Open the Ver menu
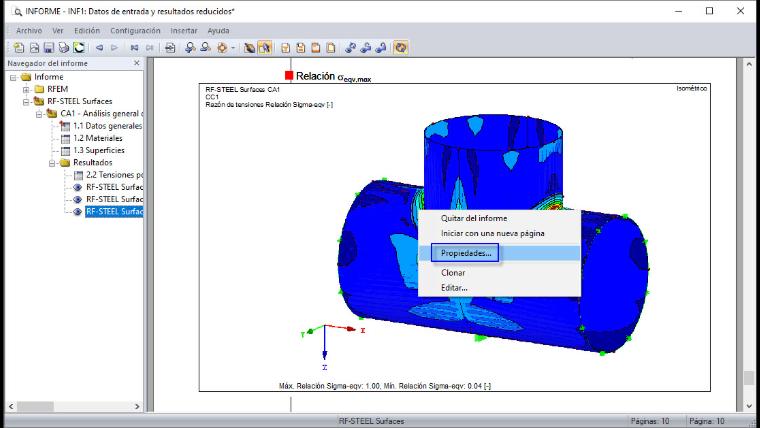760x428 pixels. pyautogui.click(x=58, y=31)
